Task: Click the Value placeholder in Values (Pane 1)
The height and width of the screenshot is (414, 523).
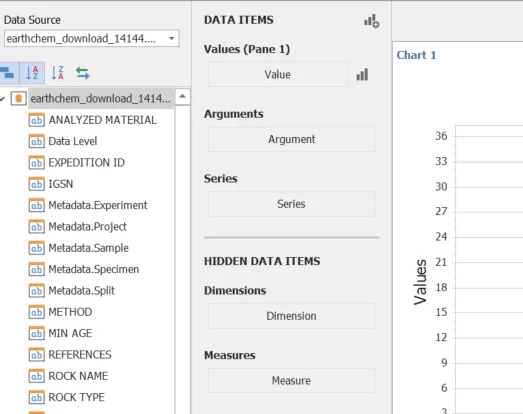Action: pyautogui.click(x=278, y=74)
